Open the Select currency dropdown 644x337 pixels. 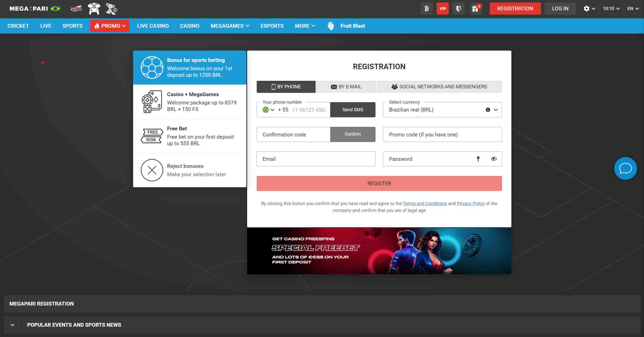tap(442, 110)
